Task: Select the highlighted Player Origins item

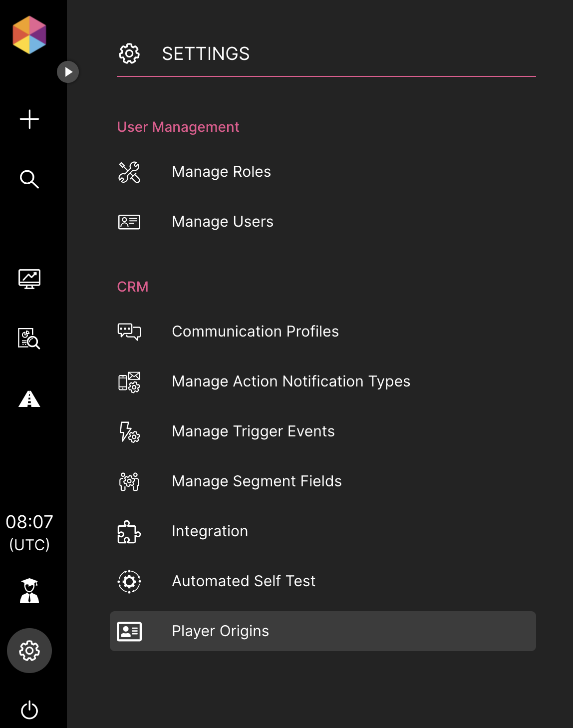Action: pos(323,631)
